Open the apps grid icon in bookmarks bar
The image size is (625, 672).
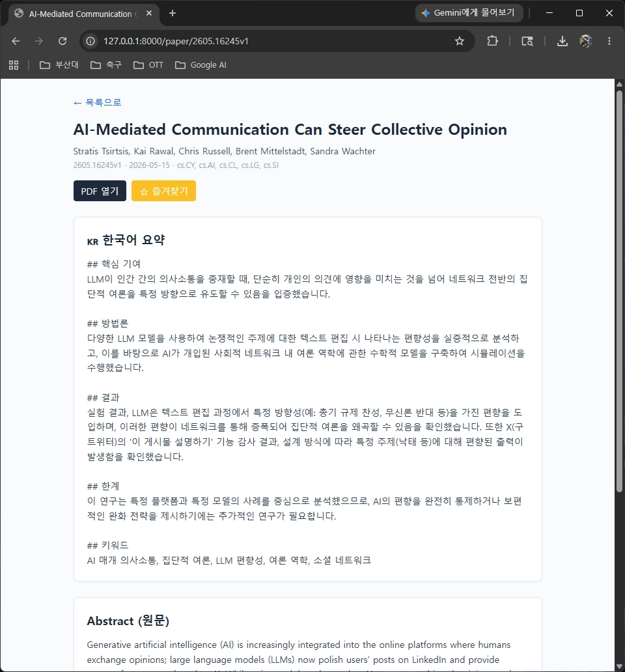(14, 65)
